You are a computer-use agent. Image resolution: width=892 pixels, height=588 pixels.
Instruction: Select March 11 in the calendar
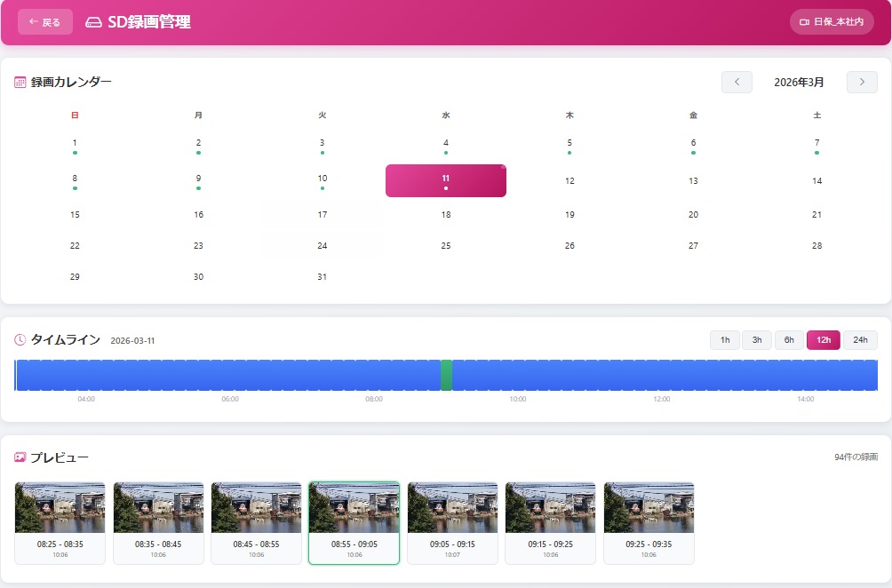coord(446,180)
